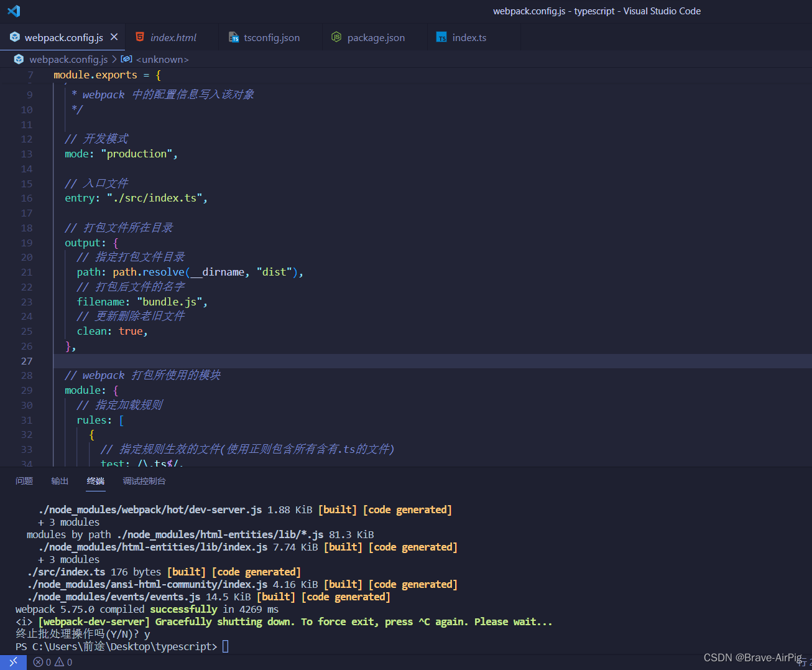Click ./src/index.ts in terminal output
This screenshot has width=812, height=670.
(x=66, y=572)
